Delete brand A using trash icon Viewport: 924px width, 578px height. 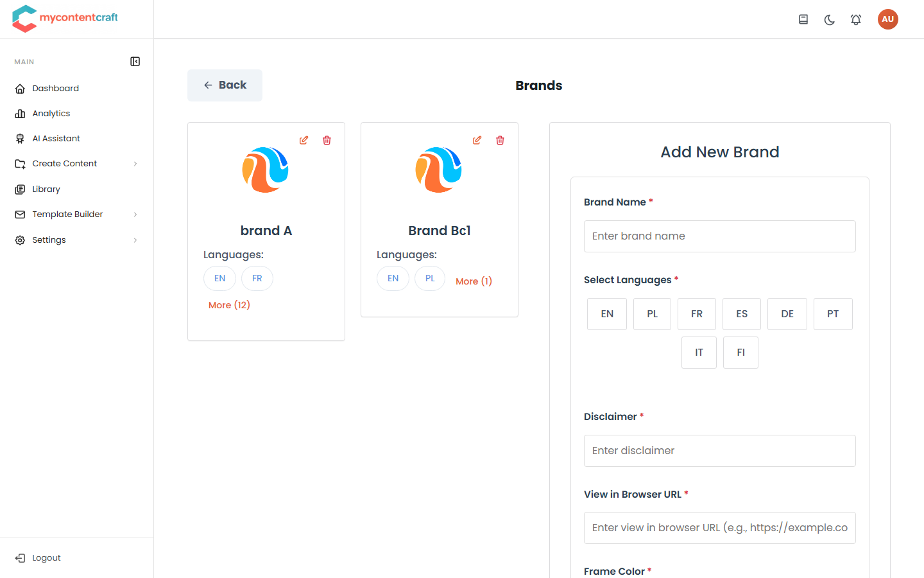[x=327, y=140]
